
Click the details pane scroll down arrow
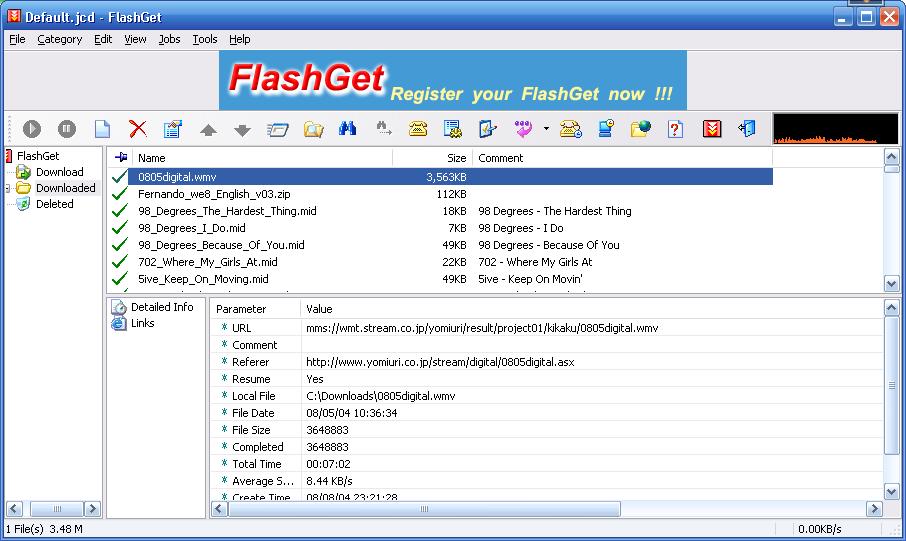[x=891, y=492]
